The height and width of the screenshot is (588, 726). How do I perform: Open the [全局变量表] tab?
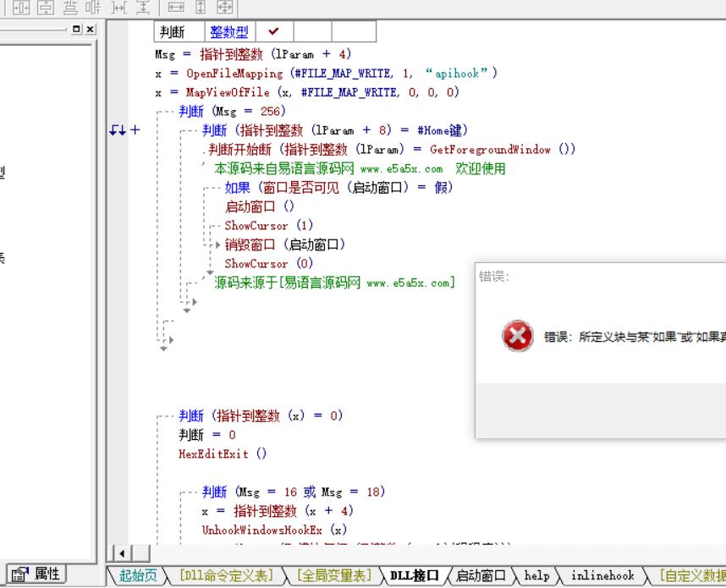pyautogui.click(x=334, y=575)
